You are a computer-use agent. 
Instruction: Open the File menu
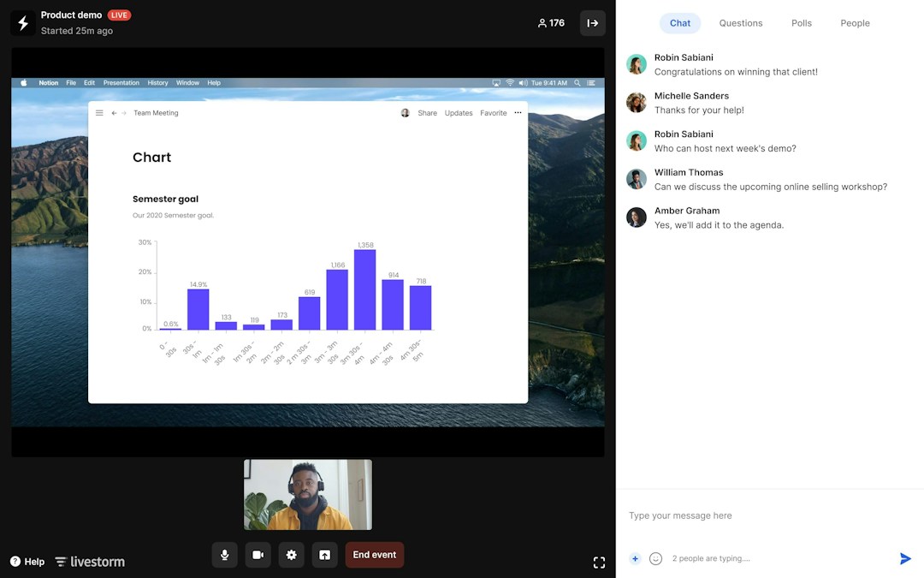[x=71, y=83]
